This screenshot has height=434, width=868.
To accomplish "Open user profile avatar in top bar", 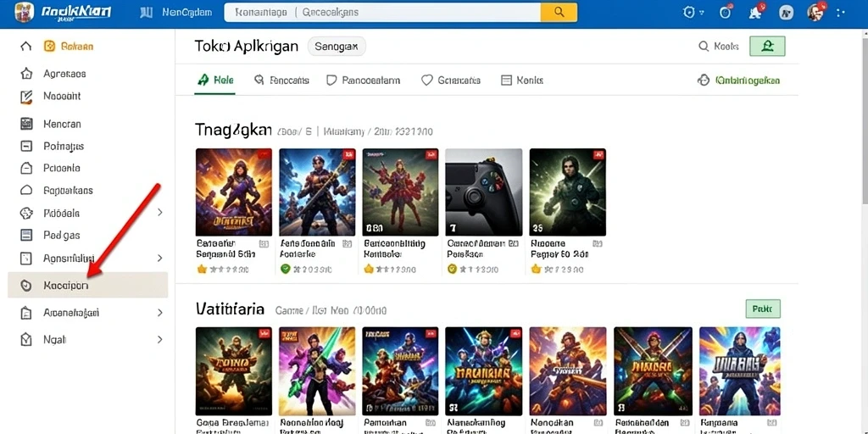I will (815, 12).
